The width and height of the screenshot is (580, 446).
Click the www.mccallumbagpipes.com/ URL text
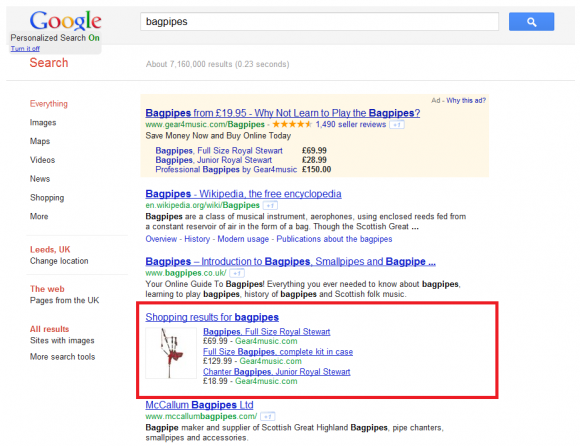pos(201,416)
